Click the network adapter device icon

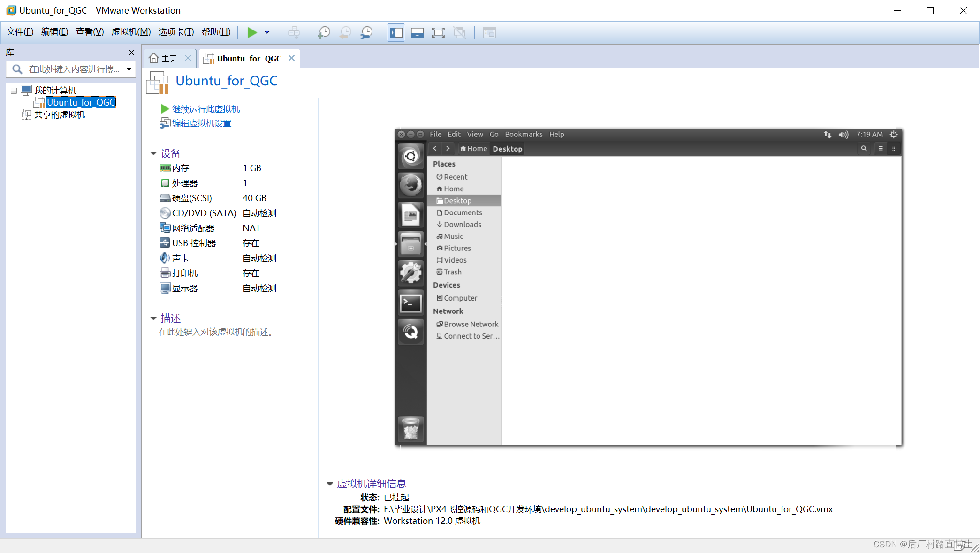pos(165,228)
